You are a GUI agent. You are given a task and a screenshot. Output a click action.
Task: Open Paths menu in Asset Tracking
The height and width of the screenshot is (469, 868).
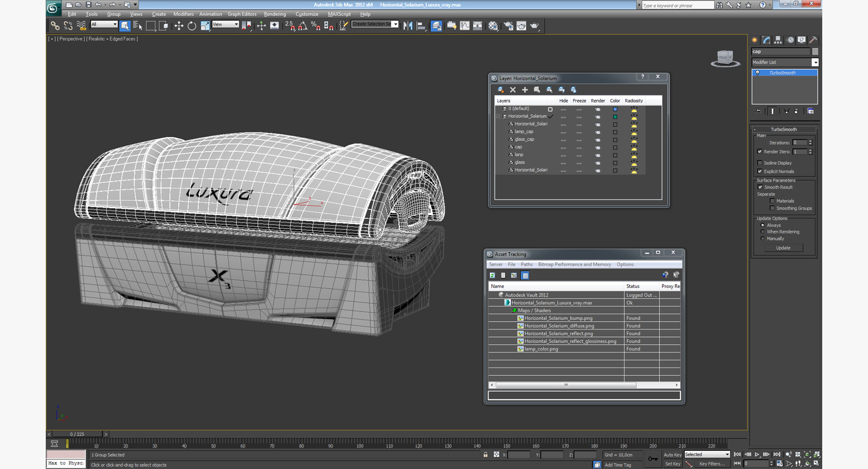point(527,264)
